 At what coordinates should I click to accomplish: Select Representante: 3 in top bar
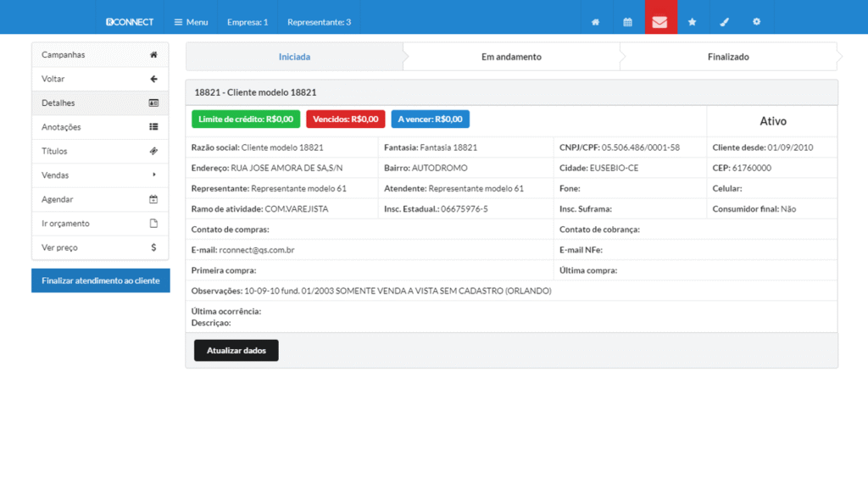pos(319,22)
